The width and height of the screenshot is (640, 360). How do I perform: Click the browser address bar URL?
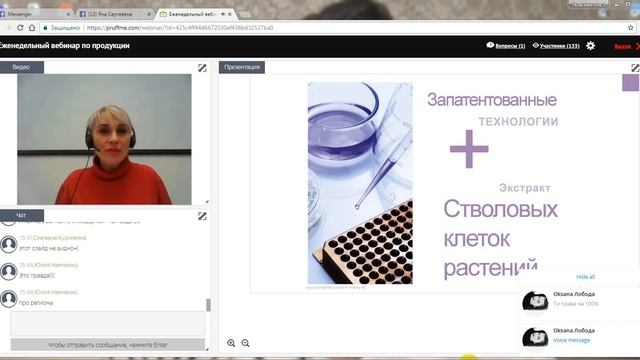[180, 28]
